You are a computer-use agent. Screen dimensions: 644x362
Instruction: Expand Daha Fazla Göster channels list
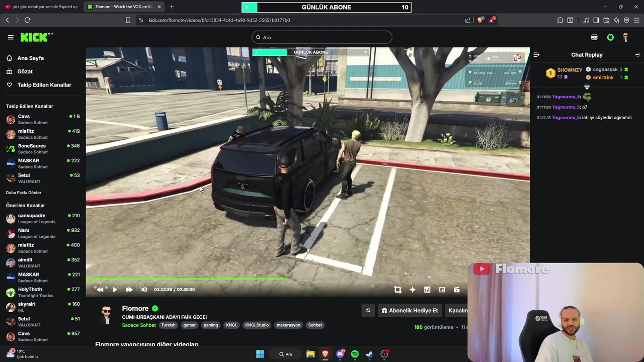24,193
